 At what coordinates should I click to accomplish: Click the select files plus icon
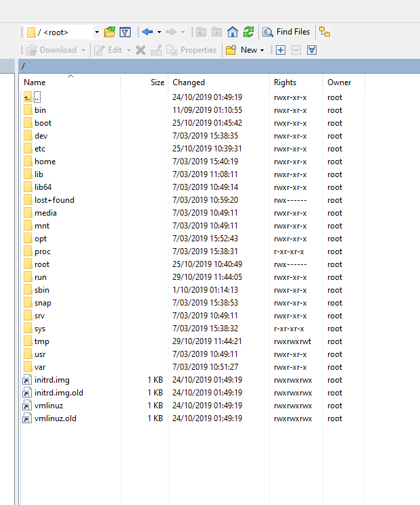pos(280,50)
